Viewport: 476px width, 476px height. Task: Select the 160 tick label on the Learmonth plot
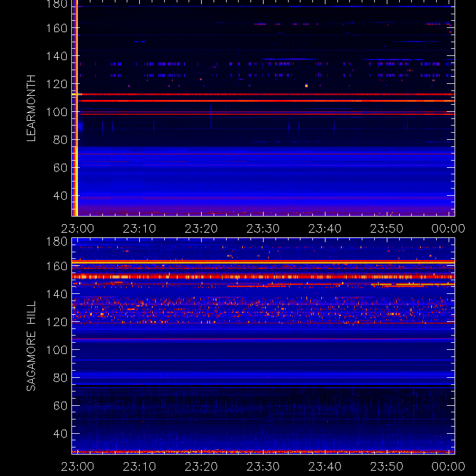57,28
